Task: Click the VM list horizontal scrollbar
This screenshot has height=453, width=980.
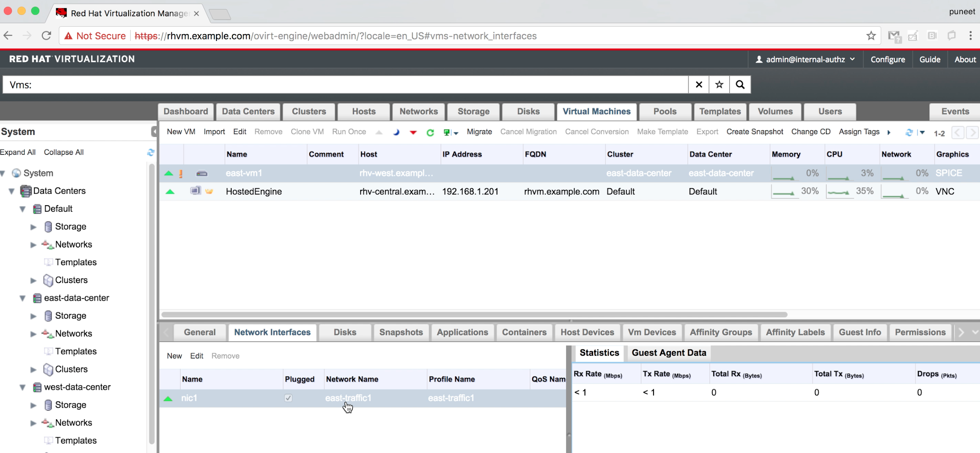Action: coord(474,315)
